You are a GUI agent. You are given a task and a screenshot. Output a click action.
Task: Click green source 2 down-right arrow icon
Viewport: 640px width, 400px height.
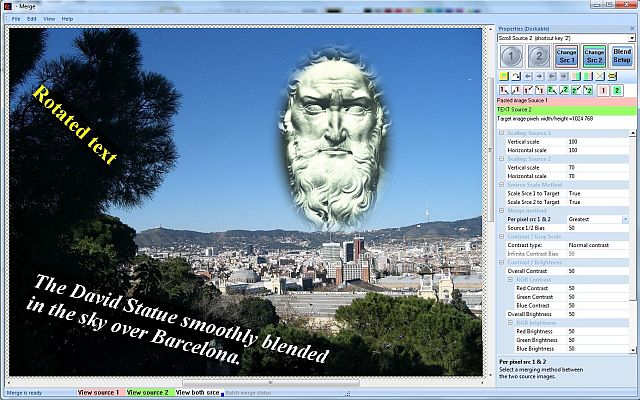click(552, 90)
